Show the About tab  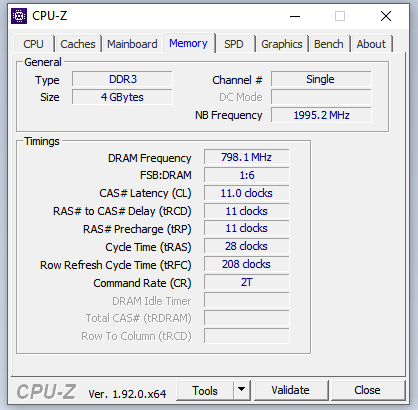(x=371, y=44)
